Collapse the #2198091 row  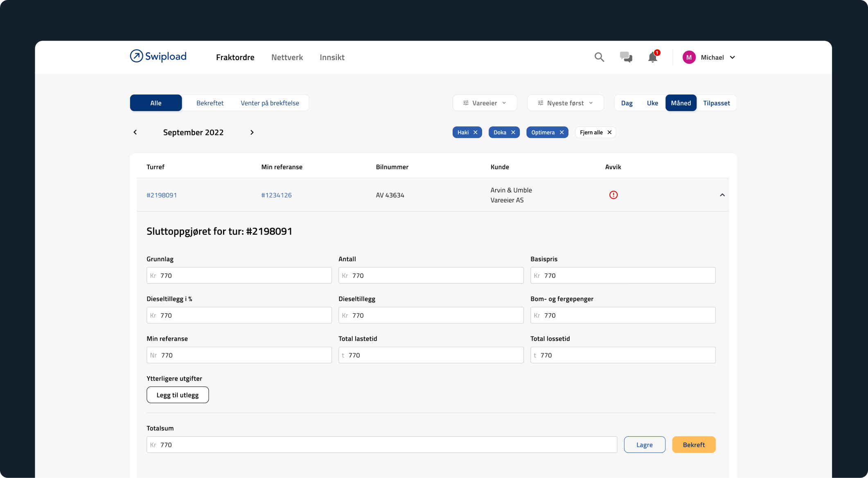(x=722, y=195)
